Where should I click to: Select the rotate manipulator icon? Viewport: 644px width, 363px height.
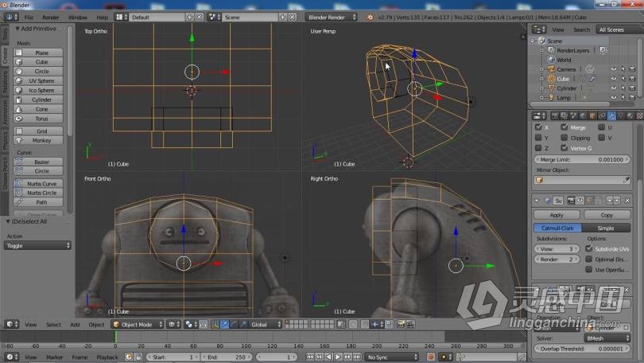[x=234, y=324]
